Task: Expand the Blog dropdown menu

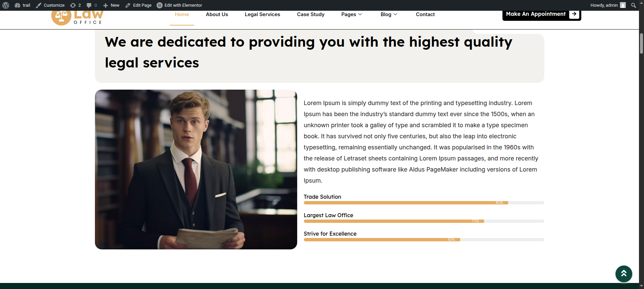Action: 389,14
